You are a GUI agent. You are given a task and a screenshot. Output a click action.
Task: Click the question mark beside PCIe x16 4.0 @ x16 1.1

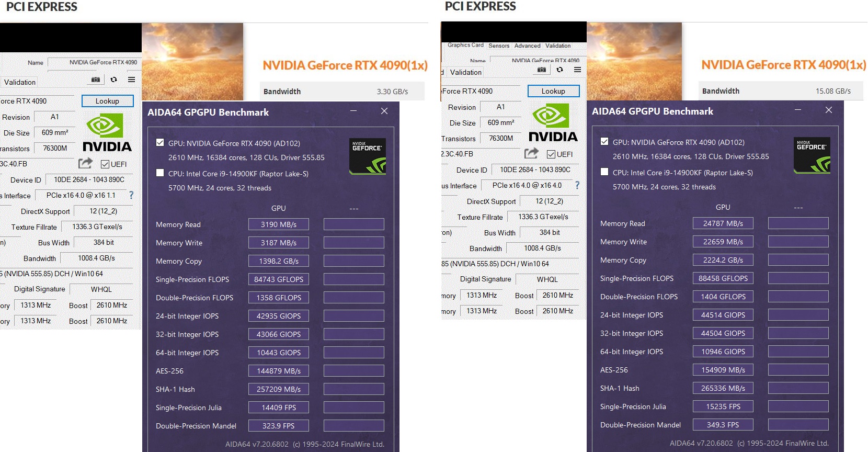[x=131, y=195]
